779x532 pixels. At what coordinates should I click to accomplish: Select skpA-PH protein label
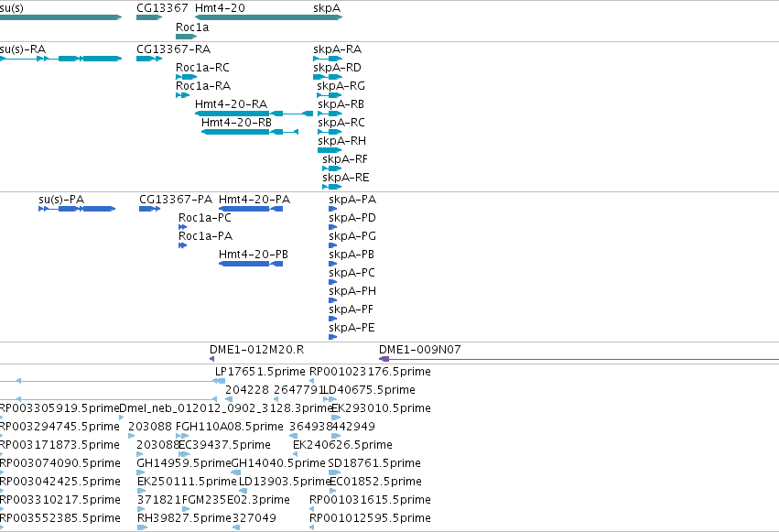[x=352, y=291]
